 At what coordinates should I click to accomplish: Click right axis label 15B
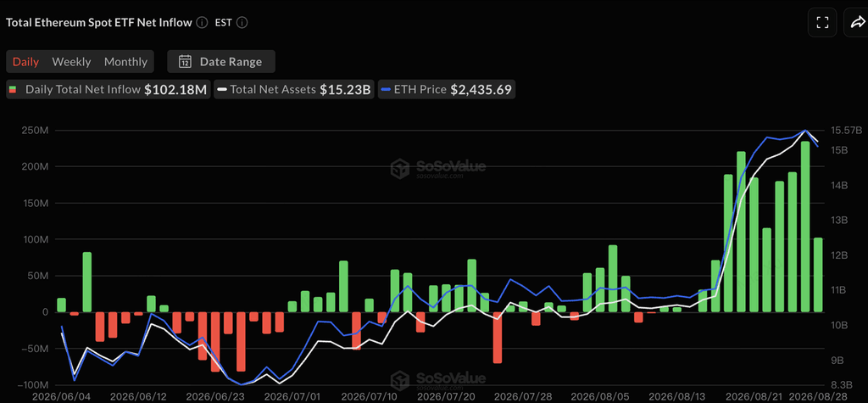[x=840, y=149]
